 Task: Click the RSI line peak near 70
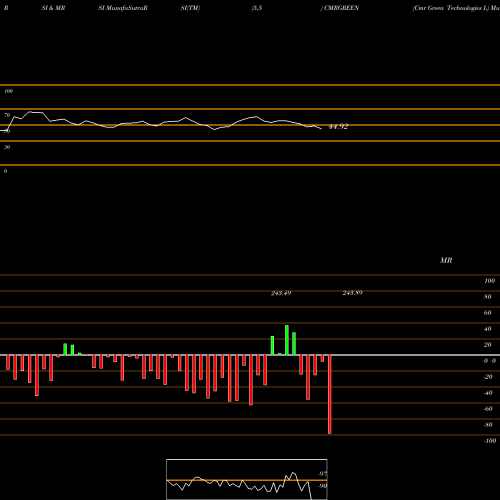[x=30, y=112]
